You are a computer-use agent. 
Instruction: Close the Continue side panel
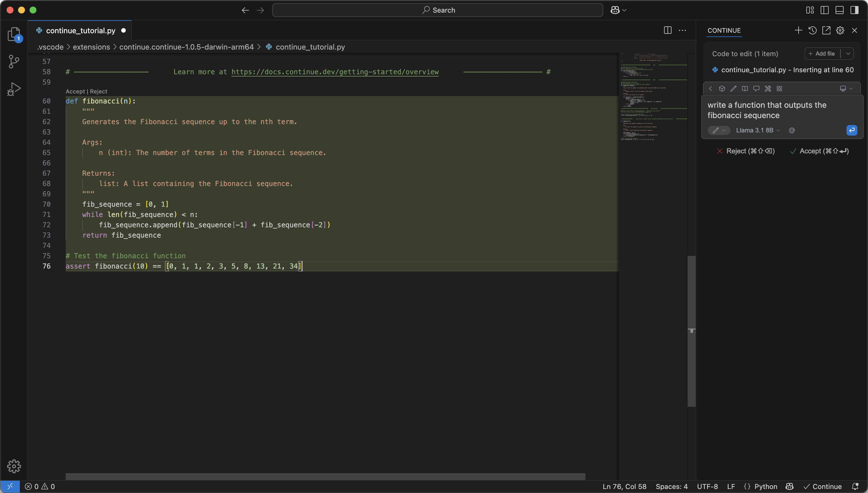tap(855, 30)
